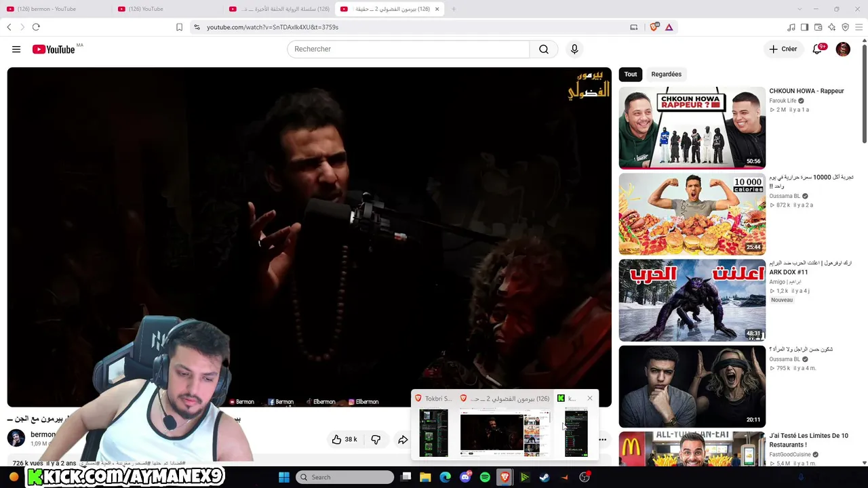Click the main video player

(309, 237)
